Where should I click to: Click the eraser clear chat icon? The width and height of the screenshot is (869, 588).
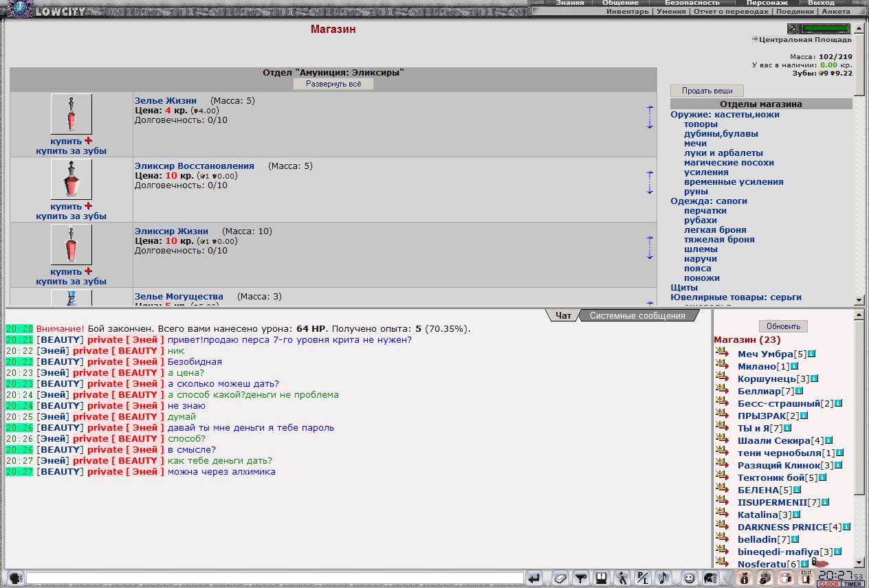(560, 578)
